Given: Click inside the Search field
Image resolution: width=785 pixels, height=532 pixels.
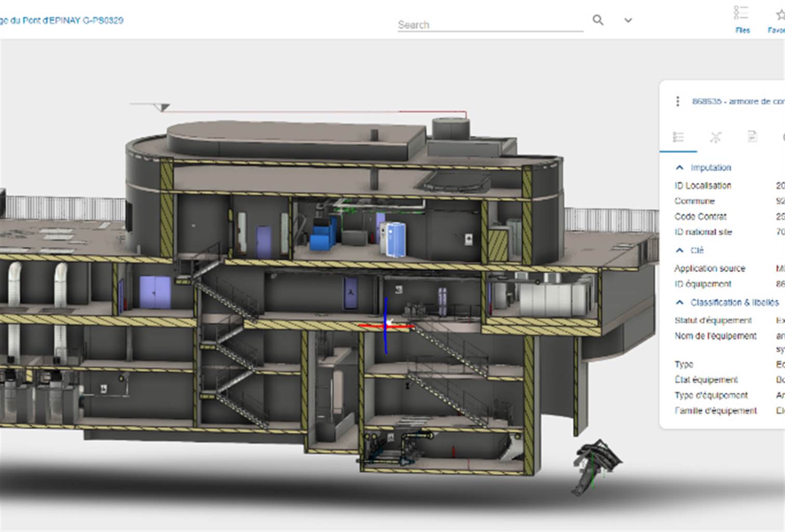Looking at the screenshot, I should tap(490, 24).
